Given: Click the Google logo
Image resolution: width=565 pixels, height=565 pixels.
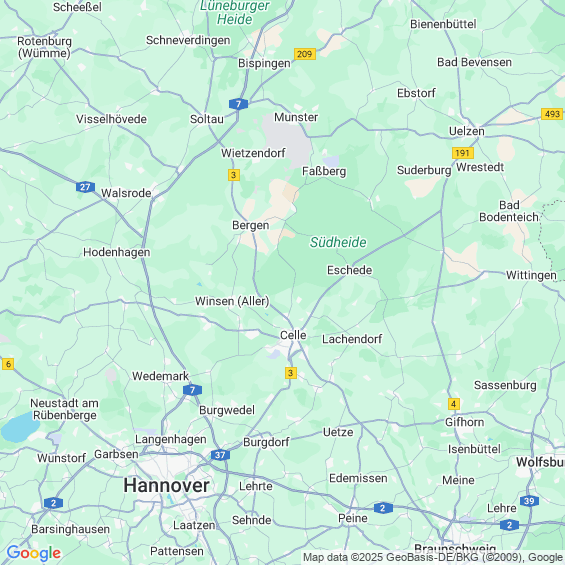Looking at the screenshot, I should pos(34,553).
